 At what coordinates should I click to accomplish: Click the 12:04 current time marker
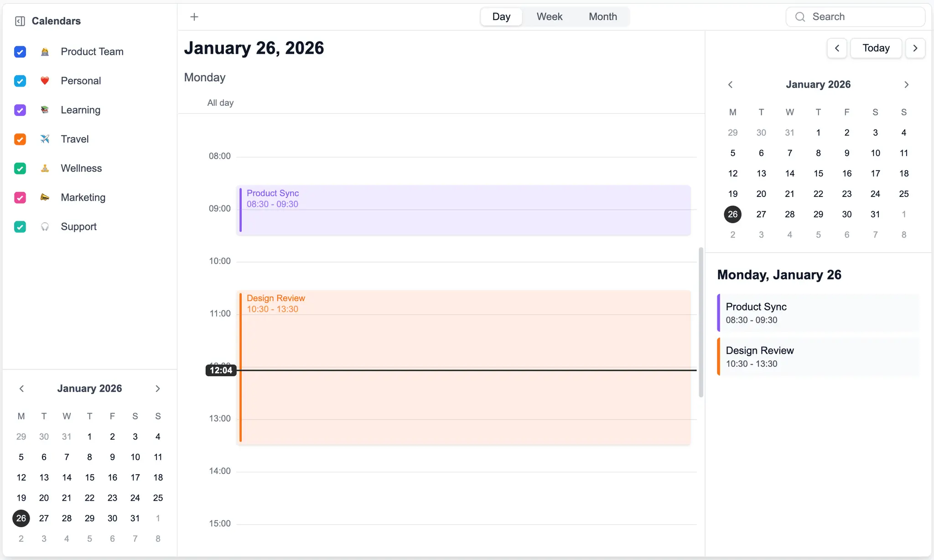click(x=221, y=370)
